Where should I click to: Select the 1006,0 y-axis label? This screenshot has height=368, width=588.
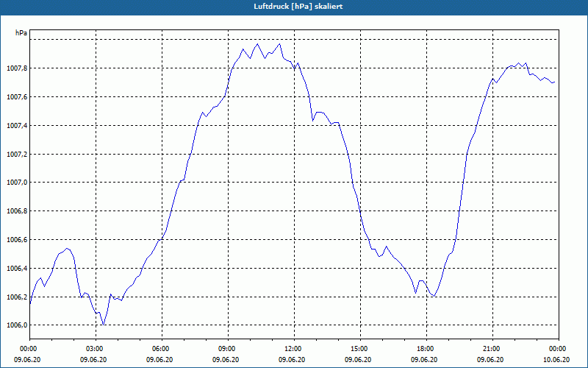pyautogui.click(x=17, y=325)
